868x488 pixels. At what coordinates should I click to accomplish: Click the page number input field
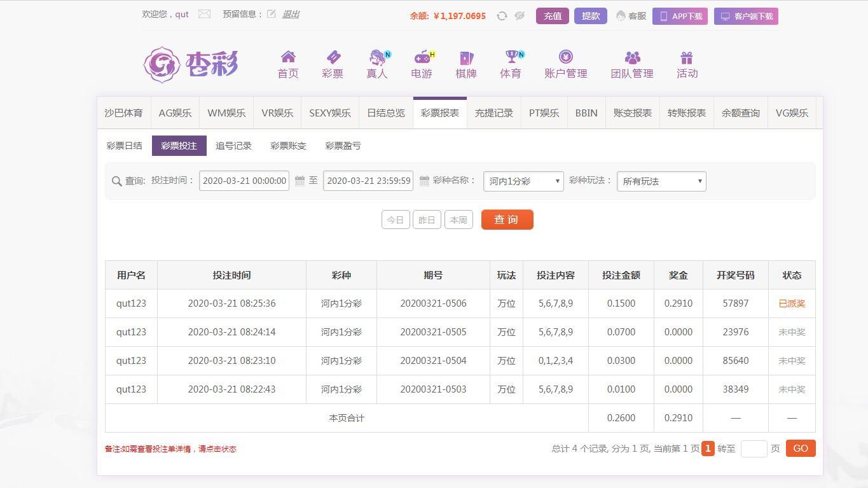coord(754,449)
